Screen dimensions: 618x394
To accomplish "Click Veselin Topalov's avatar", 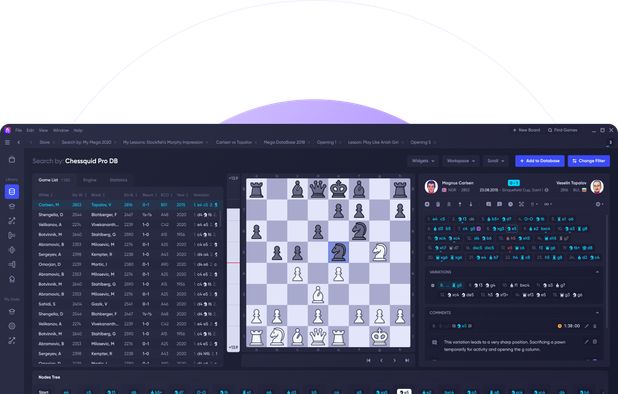I will pos(597,186).
